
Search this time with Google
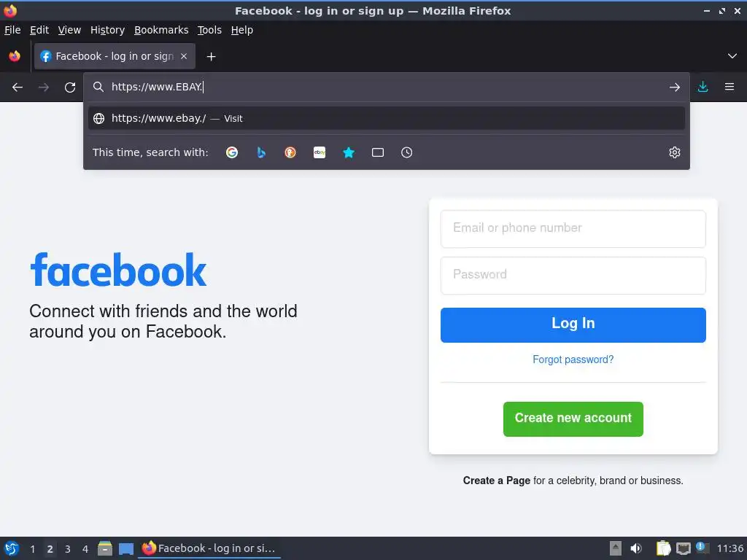[232, 152]
